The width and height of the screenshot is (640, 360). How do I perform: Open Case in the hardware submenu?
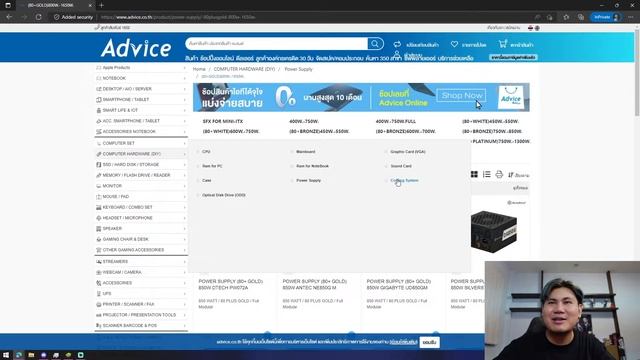207,180
